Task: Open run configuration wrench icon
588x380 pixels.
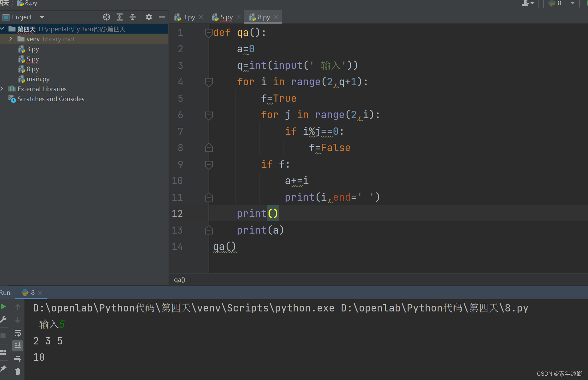Action: (x=3, y=319)
